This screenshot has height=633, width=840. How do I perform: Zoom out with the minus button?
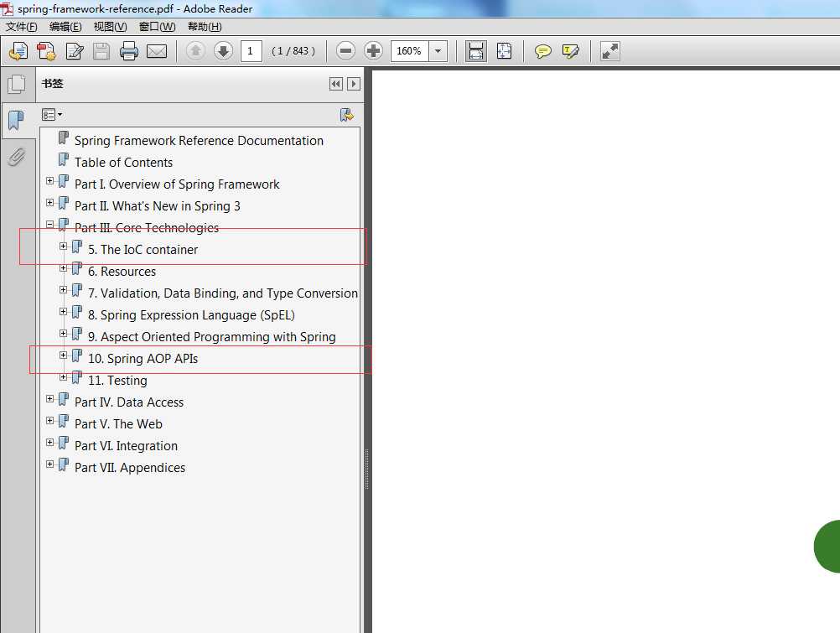pos(345,51)
